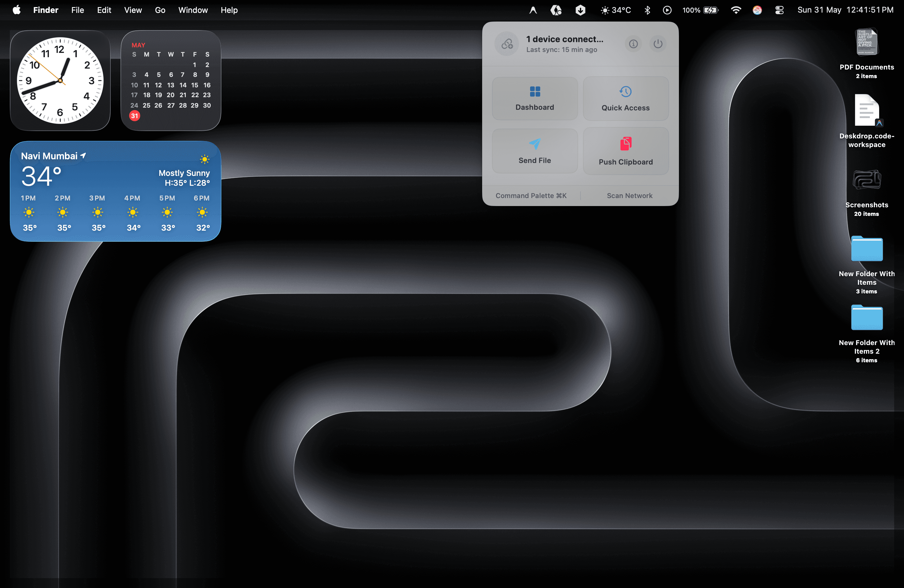Open Control Center from menu bar
Image resolution: width=904 pixels, height=588 pixels.
pyautogui.click(x=779, y=10)
